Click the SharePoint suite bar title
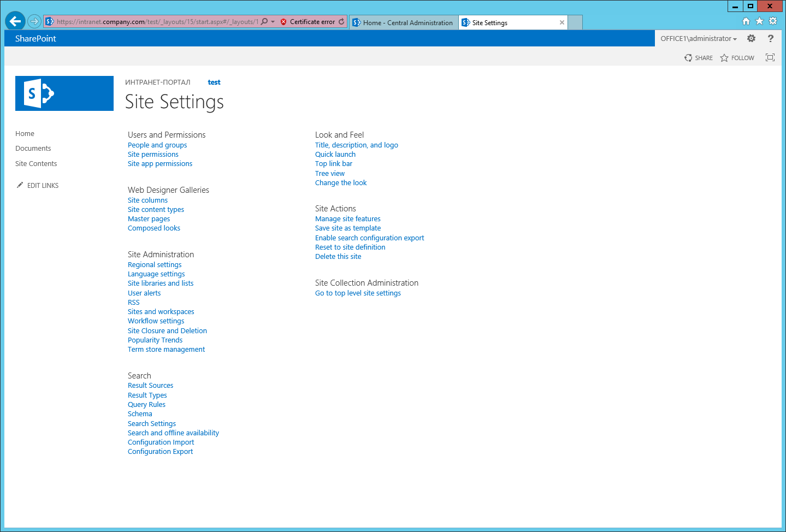Viewport: 786px width, 532px height. (x=36, y=38)
